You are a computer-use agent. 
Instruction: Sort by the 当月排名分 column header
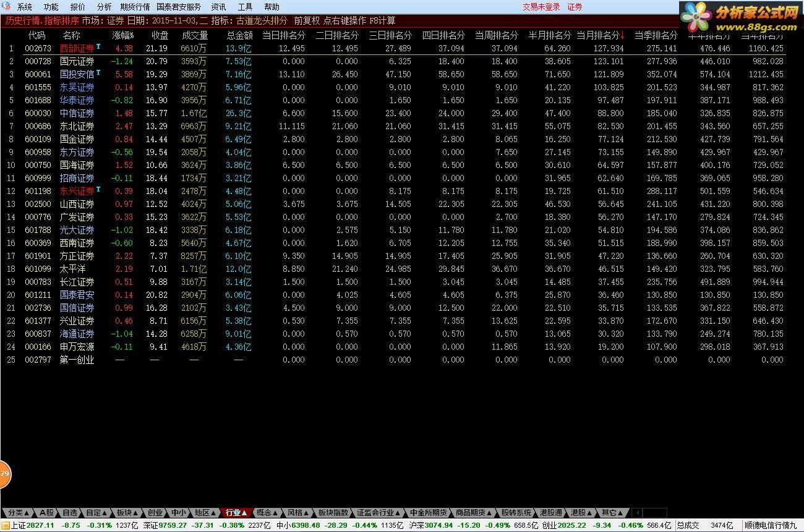tap(600, 35)
